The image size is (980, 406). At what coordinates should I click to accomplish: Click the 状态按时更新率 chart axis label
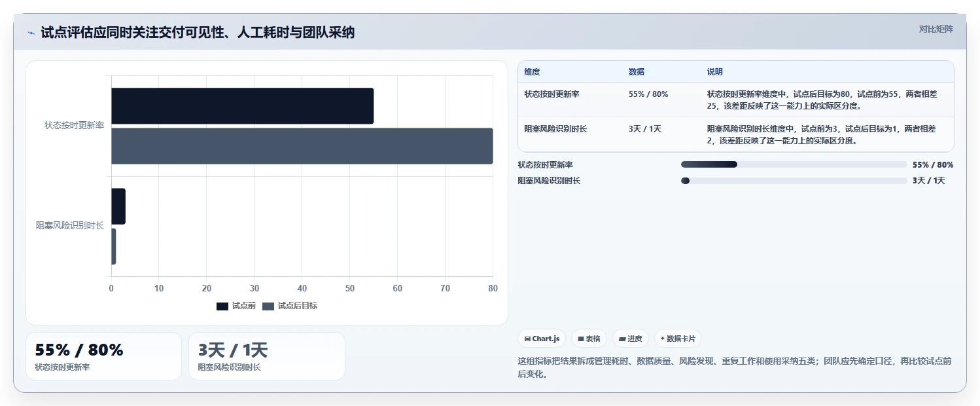tap(74, 125)
